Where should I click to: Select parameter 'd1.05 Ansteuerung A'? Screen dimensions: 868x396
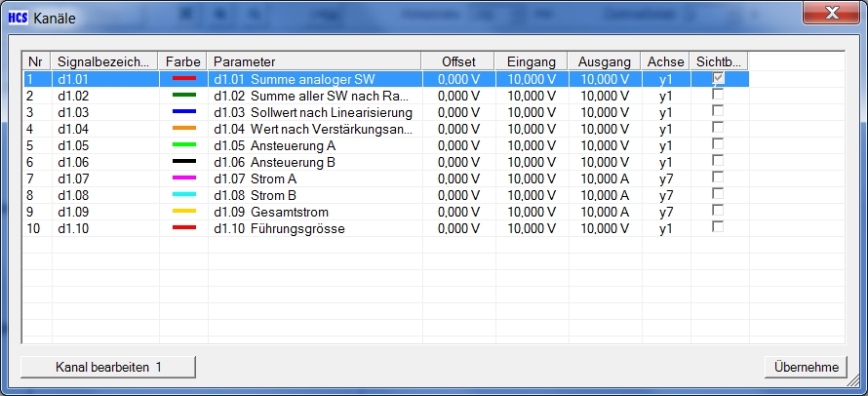275,145
